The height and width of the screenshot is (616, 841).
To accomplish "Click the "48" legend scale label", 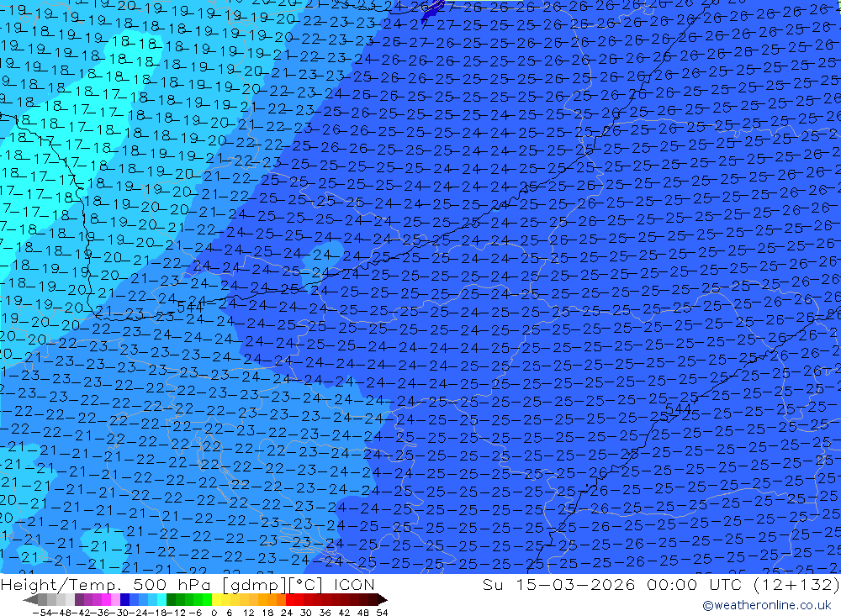I will [362, 613].
